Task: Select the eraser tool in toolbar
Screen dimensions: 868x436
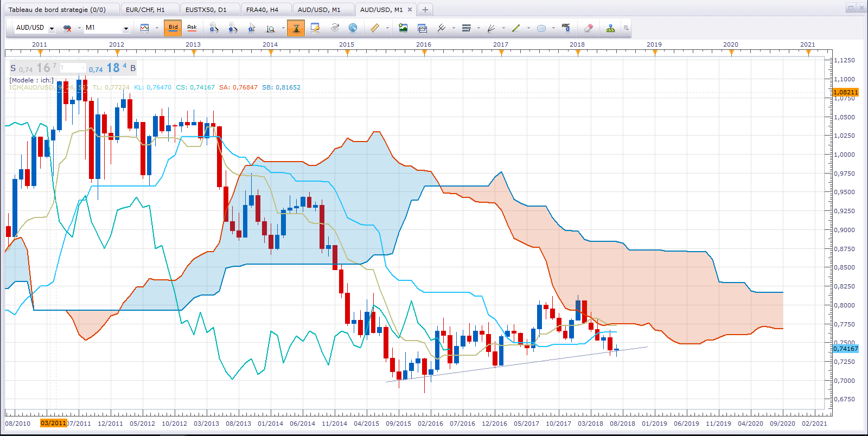Action: tap(588, 28)
